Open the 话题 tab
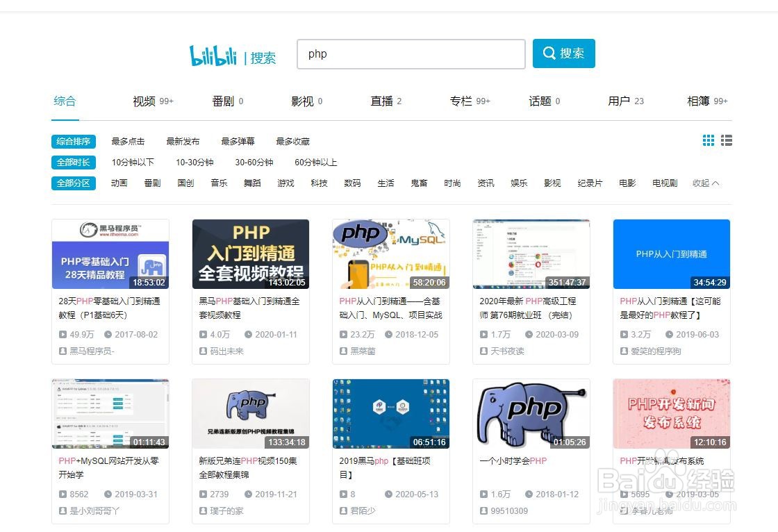 [x=544, y=101]
